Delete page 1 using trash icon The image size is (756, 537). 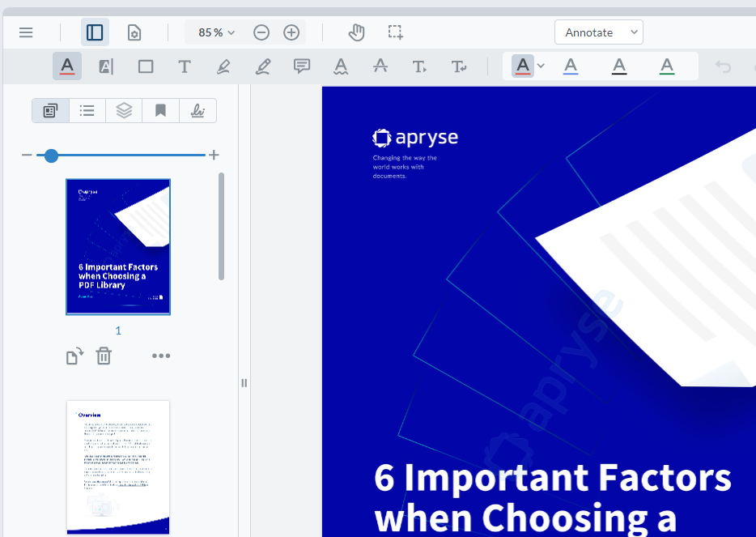[x=104, y=356]
